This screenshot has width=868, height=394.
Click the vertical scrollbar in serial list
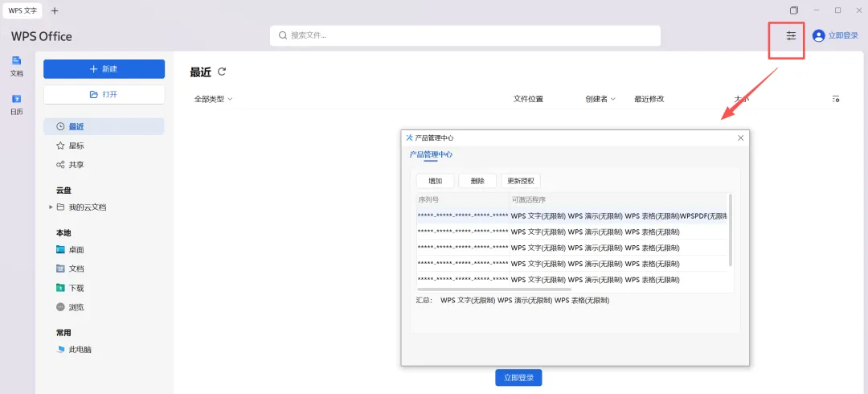coord(730,229)
